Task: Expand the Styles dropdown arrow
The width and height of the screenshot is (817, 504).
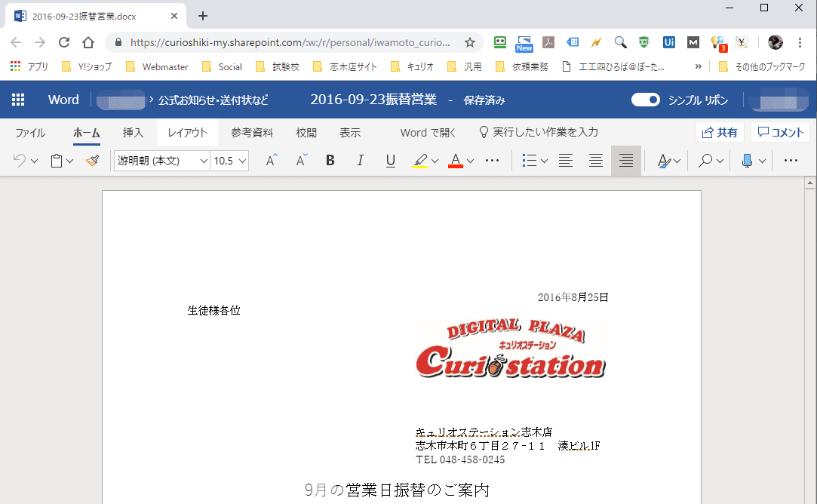Action: point(677,161)
